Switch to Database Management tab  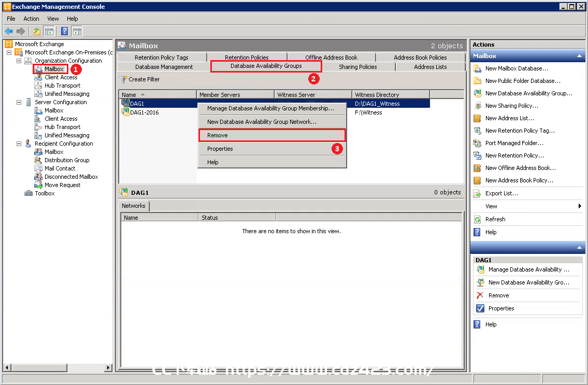[x=164, y=67]
